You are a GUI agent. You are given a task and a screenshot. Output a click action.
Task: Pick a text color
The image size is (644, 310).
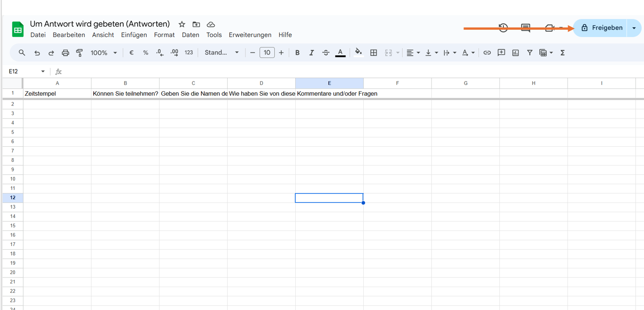pyautogui.click(x=340, y=53)
